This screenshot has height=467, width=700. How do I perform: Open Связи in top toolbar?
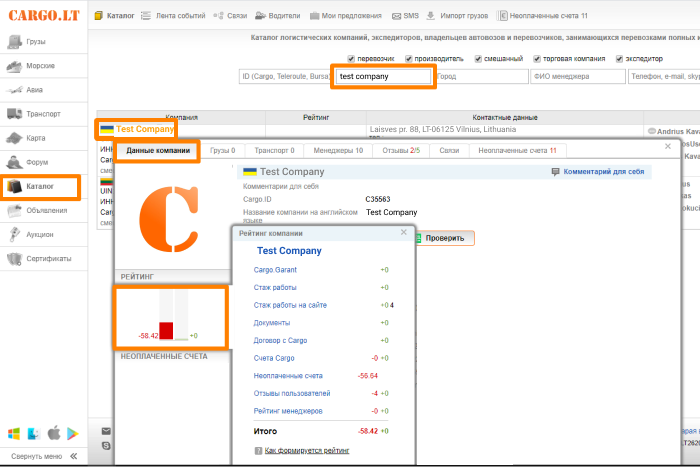coord(230,16)
